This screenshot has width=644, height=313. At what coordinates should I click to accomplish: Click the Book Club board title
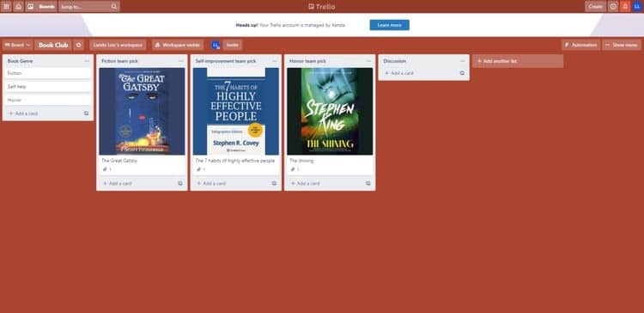click(53, 46)
